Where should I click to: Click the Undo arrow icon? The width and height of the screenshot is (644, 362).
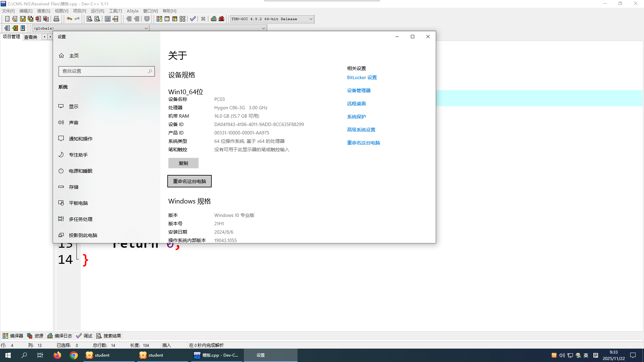[69, 19]
